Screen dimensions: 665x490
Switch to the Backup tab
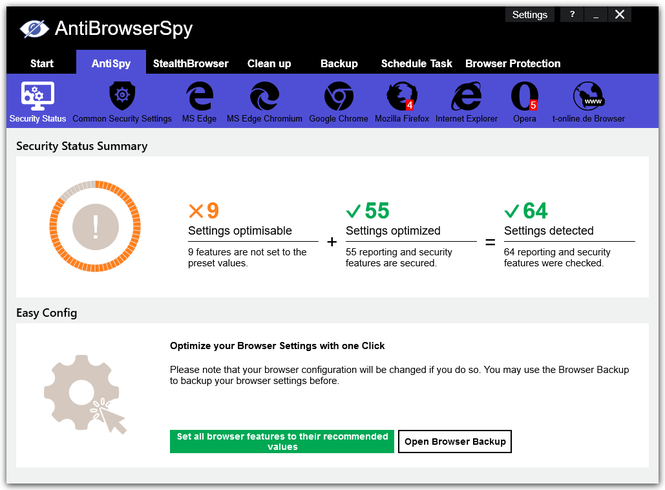[339, 63]
